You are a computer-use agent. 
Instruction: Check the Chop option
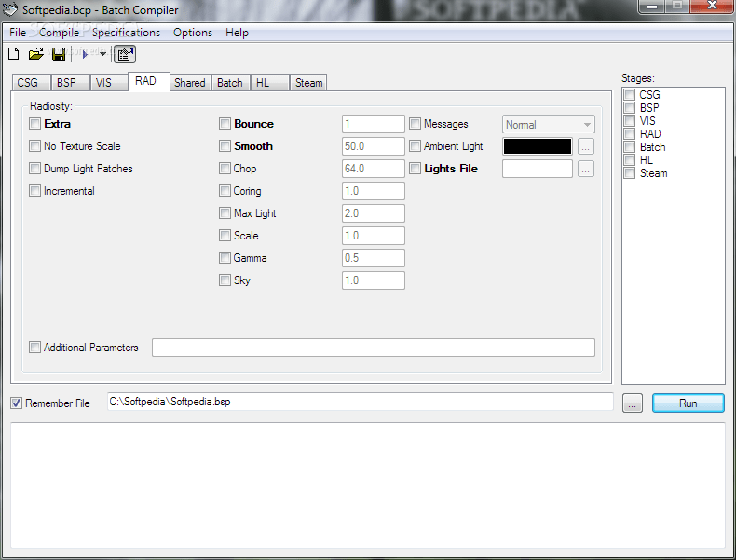pos(225,169)
